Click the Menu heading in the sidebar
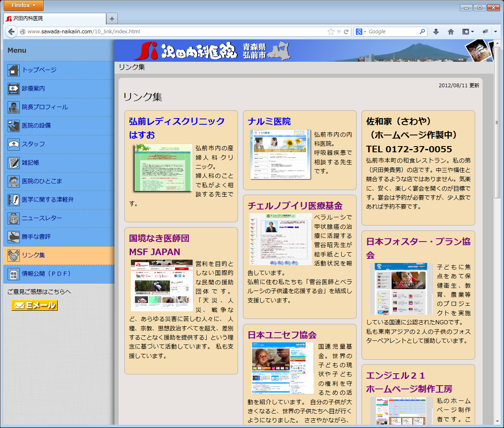Screen dimensions: 504x428 pyautogui.click(x=17, y=50)
